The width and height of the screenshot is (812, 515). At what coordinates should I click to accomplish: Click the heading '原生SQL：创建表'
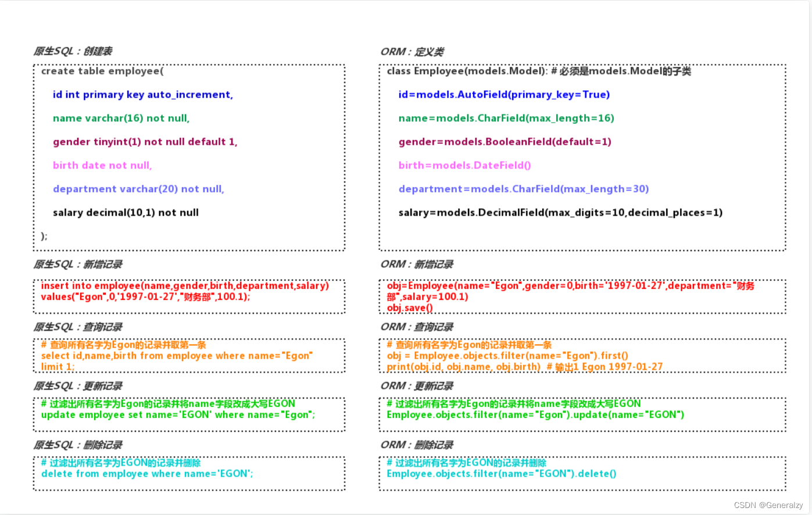click(x=73, y=51)
